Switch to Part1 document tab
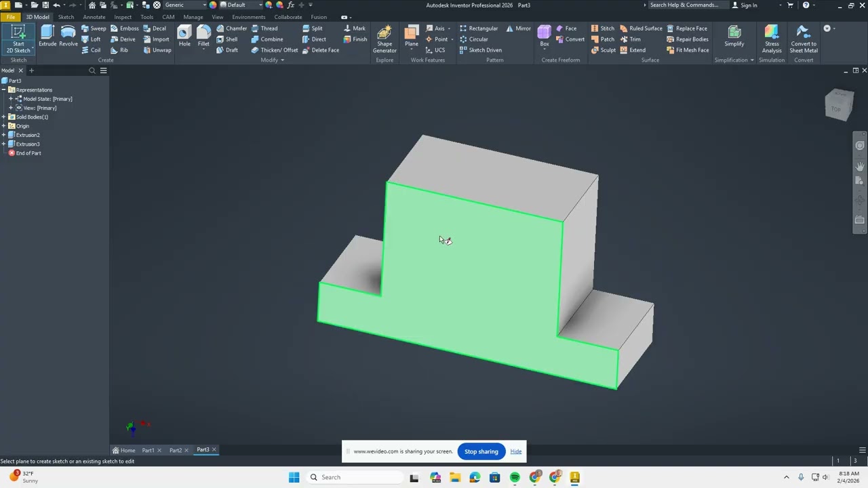 pos(148,450)
